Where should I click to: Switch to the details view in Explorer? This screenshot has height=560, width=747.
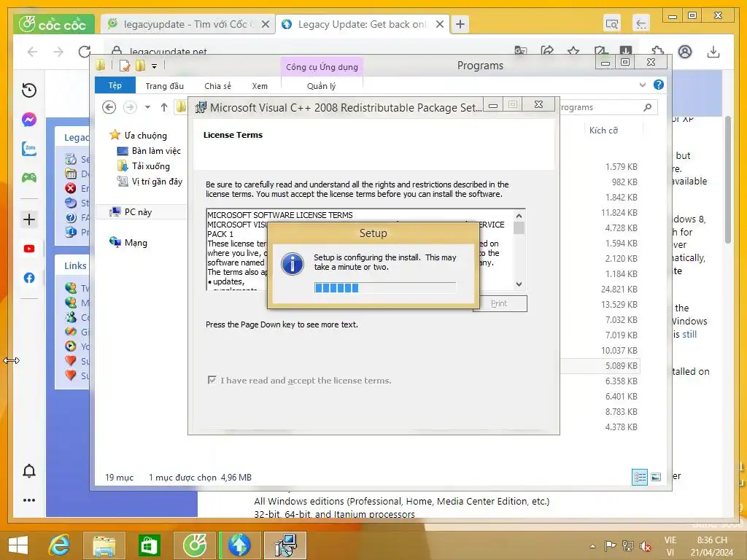640,477
